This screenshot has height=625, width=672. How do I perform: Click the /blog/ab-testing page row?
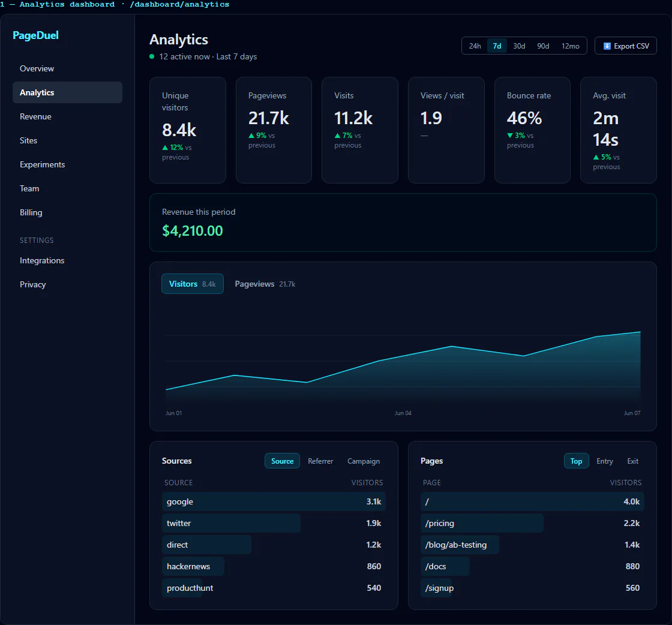click(x=532, y=545)
